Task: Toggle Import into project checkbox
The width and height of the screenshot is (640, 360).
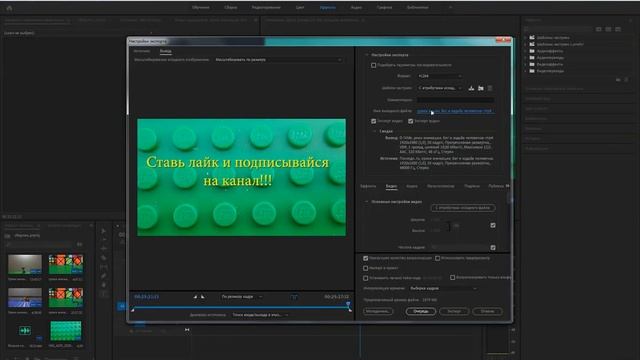Action: [366, 268]
